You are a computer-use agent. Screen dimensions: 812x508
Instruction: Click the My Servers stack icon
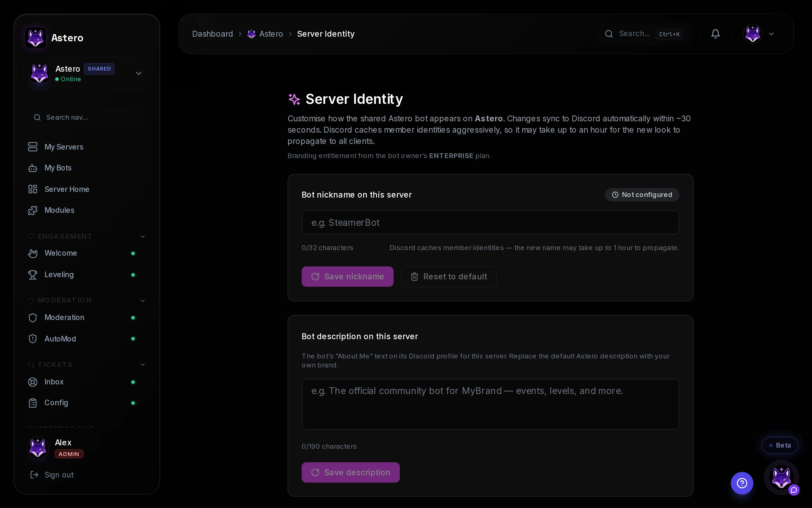[32, 147]
